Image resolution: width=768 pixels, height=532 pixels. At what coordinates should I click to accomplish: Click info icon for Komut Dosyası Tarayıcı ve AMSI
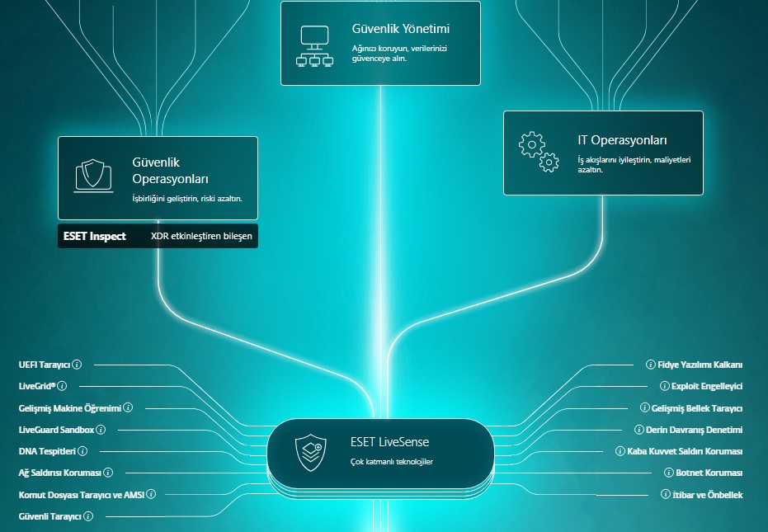(x=151, y=494)
